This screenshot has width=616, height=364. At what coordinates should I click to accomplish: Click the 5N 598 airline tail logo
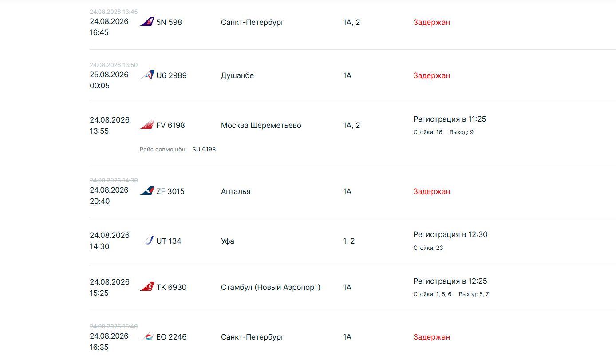147,22
